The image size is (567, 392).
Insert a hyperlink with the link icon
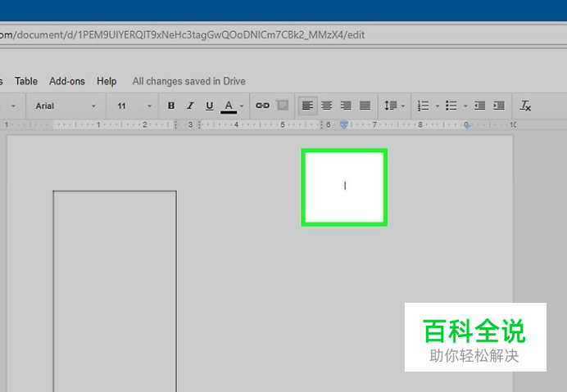pyautogui.click(x=262, y=106)
